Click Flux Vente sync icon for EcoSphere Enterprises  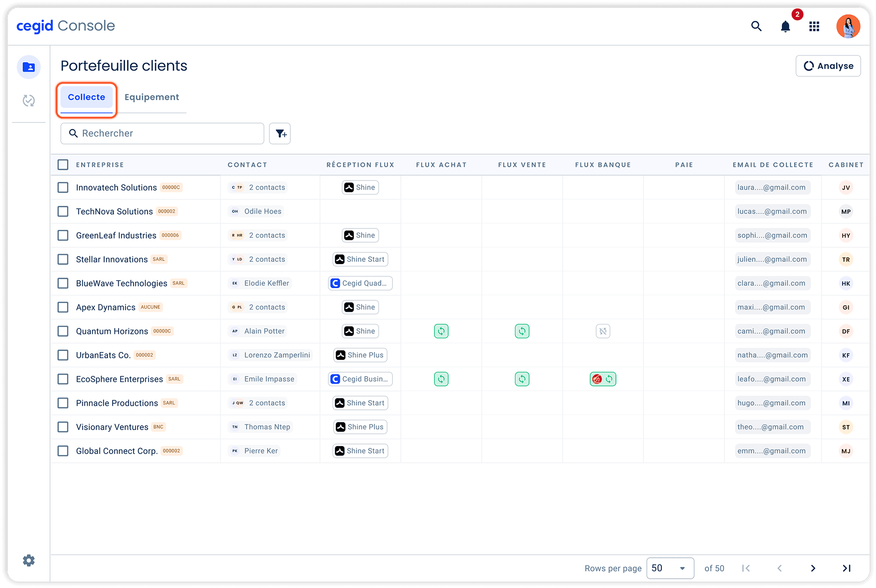click(522, 379)
